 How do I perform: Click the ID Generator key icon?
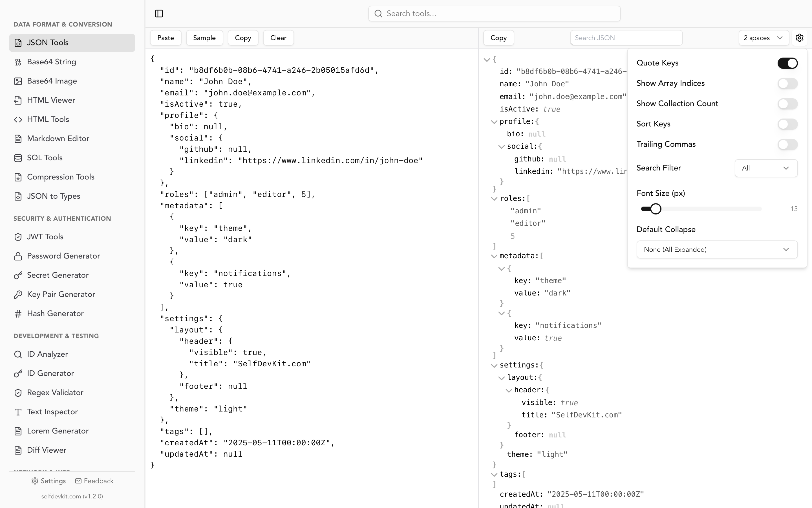point(18,373)
